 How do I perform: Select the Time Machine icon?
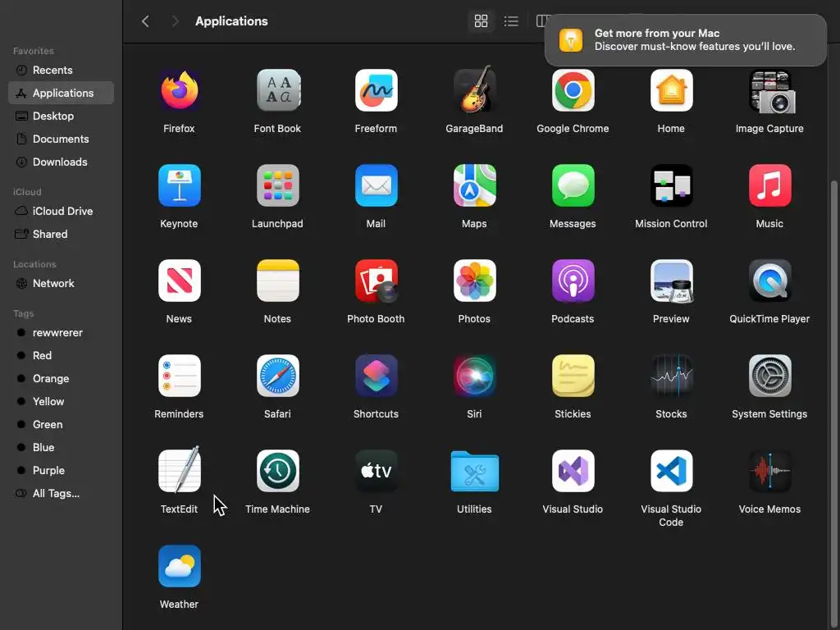click(x=277, y=471)
